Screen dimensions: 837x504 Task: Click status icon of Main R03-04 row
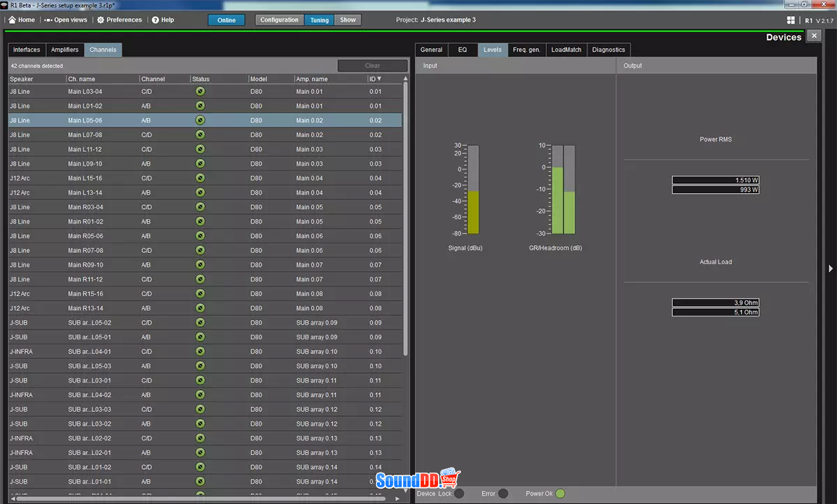pos(200,207)
